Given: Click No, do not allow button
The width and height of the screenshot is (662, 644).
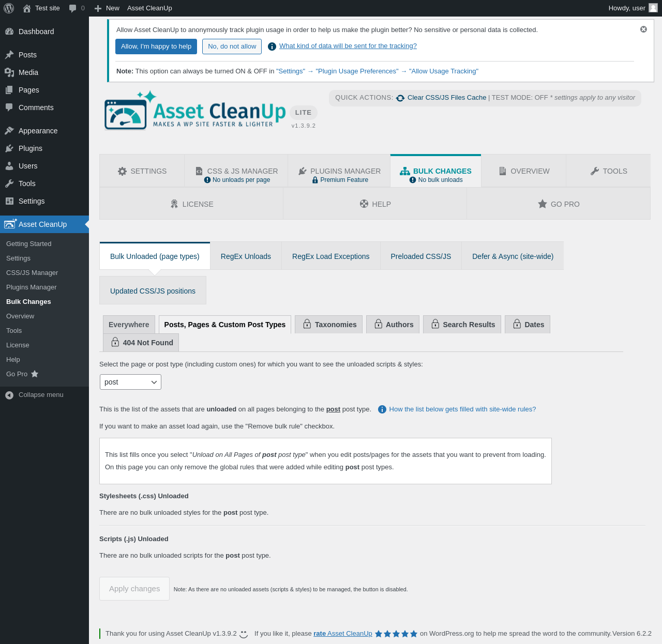Looking at the screenshot, I should 232,47.
